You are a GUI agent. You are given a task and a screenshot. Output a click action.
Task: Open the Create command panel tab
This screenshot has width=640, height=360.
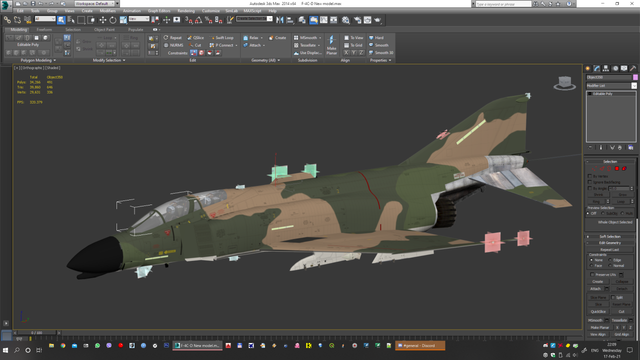(588, 69)
